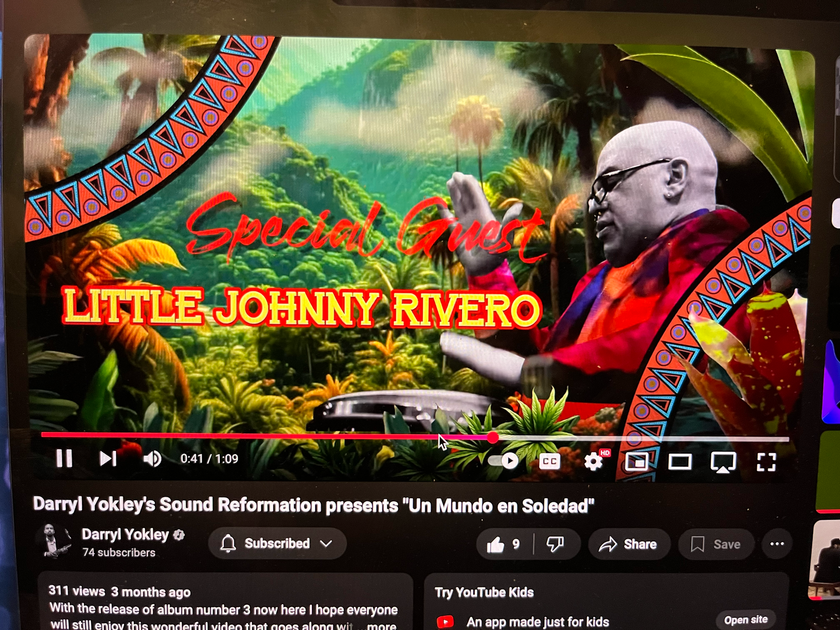The width and height of the screenshot is (840, 630).
Task: Save video to a playlist
Action: tap(716, 544)
